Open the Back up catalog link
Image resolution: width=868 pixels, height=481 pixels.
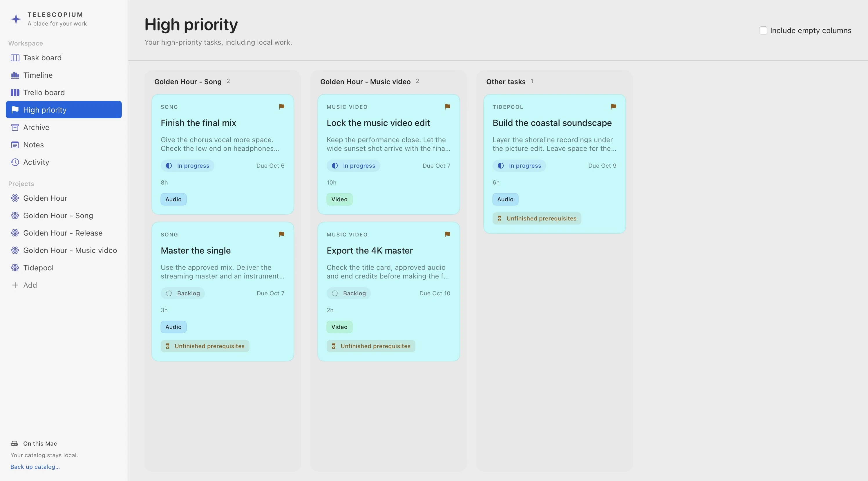[x=35, y=467]
